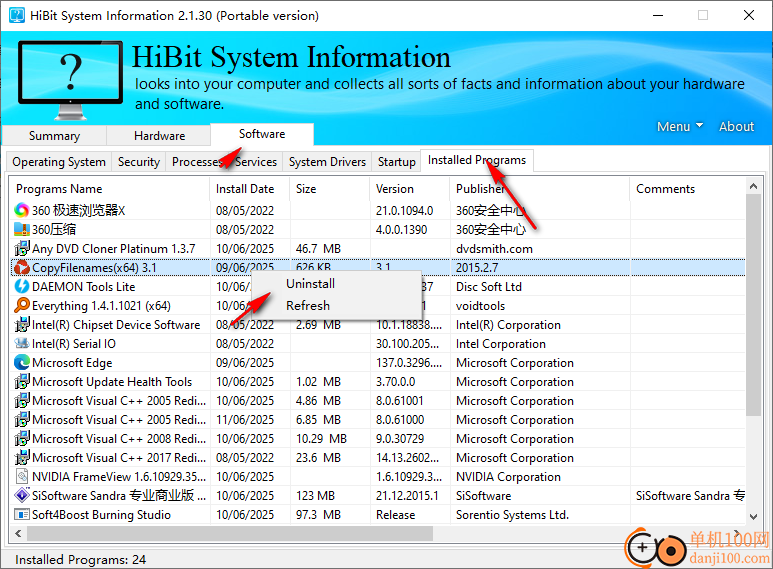Click the 360 极速浏览器X program icon
Screen dimensions: 773x569
point(22,211)
